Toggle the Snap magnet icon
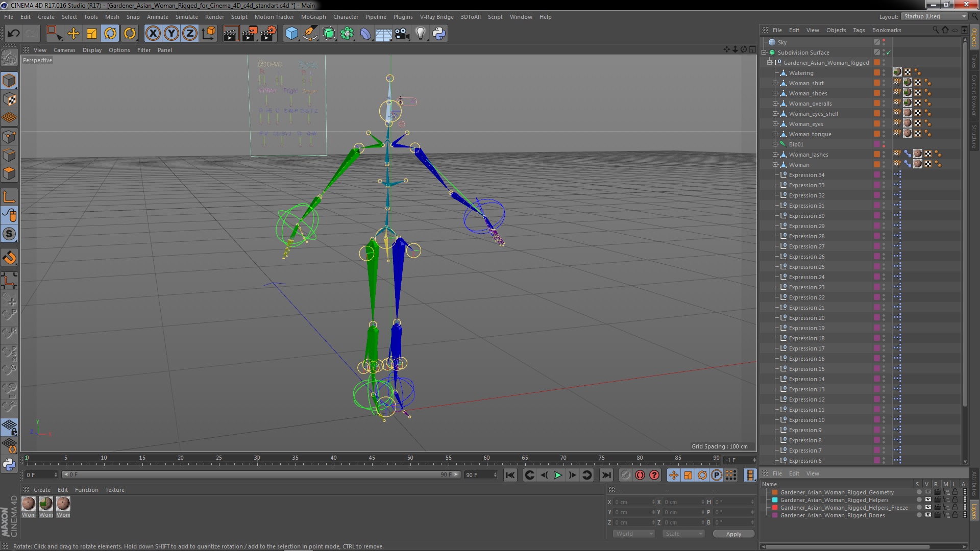The height and width of the screenshot is (551, 980). pos(9,258)
